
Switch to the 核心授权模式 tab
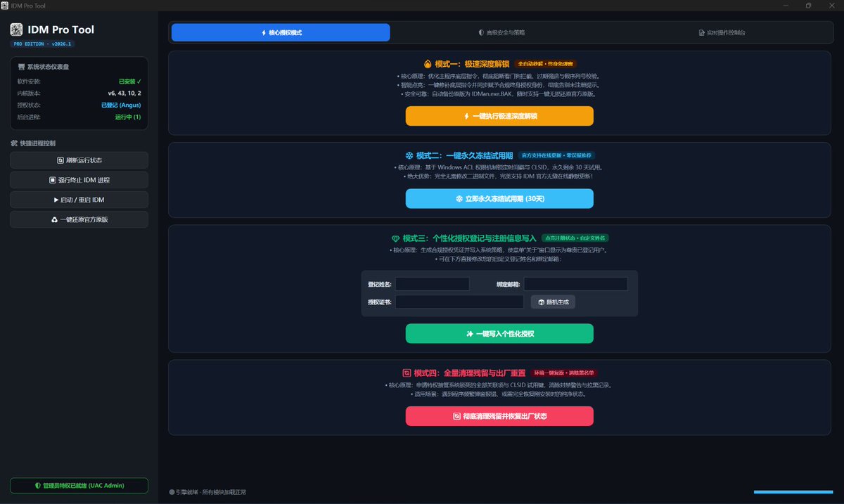281,32
